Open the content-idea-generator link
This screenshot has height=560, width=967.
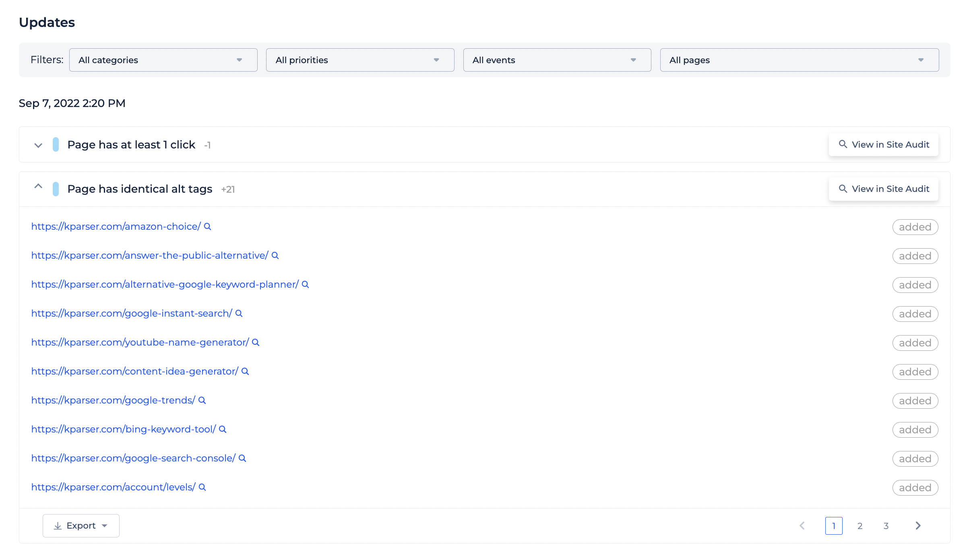pyautogui.click(x=135, y=371)
